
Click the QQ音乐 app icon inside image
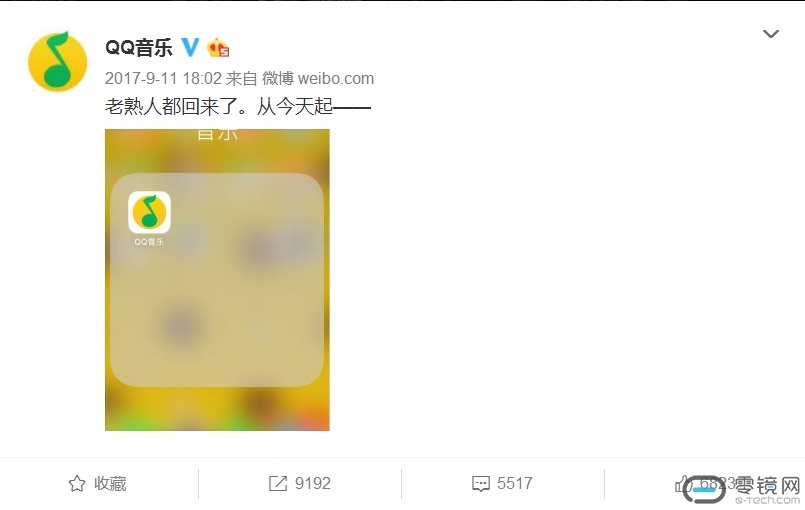tap(149, 212)
